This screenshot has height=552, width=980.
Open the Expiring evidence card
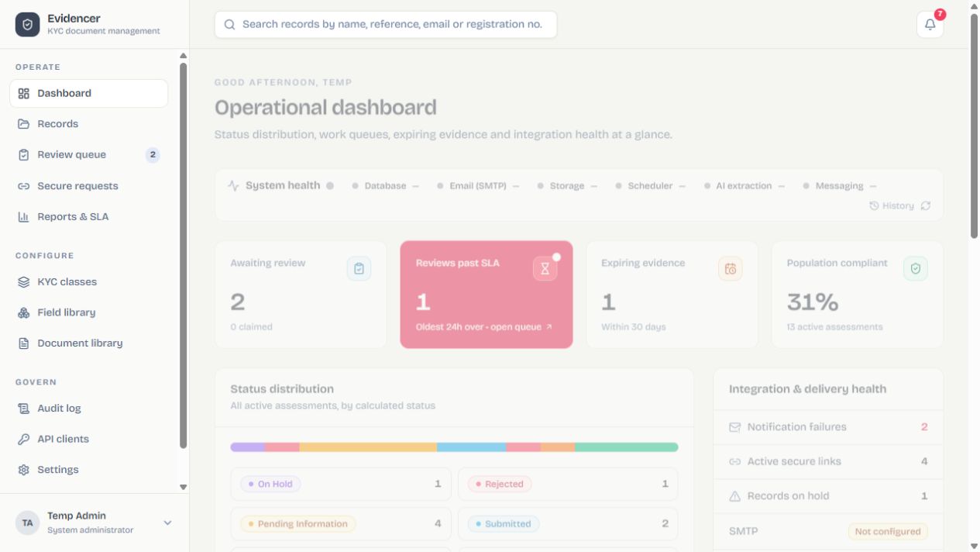(x=672, y=295)
